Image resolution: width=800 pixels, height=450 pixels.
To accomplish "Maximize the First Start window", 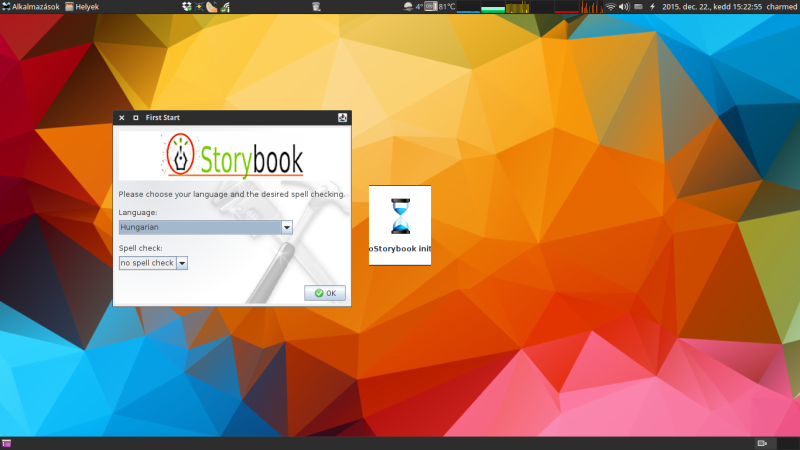I will 136,118.
